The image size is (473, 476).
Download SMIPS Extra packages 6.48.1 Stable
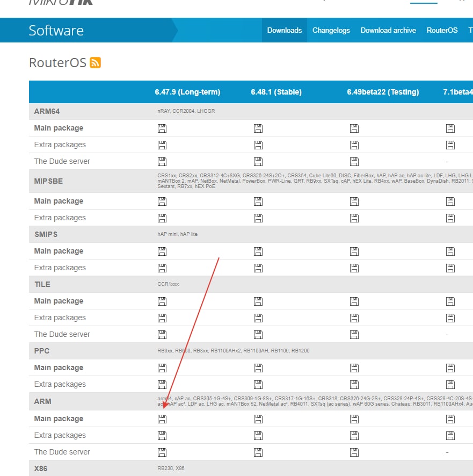coord(258,268)
